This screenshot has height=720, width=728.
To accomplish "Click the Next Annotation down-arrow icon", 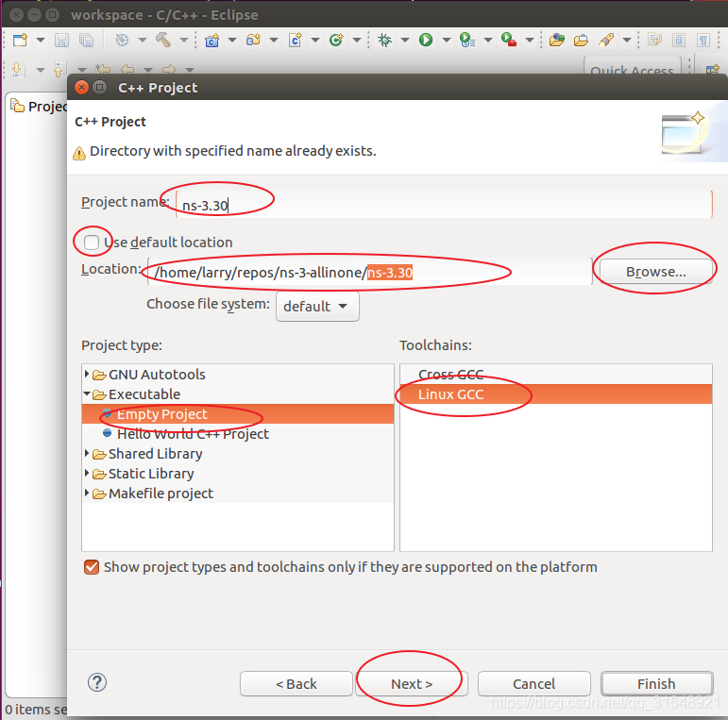I will pyautogui.click(x=18, y=70).
